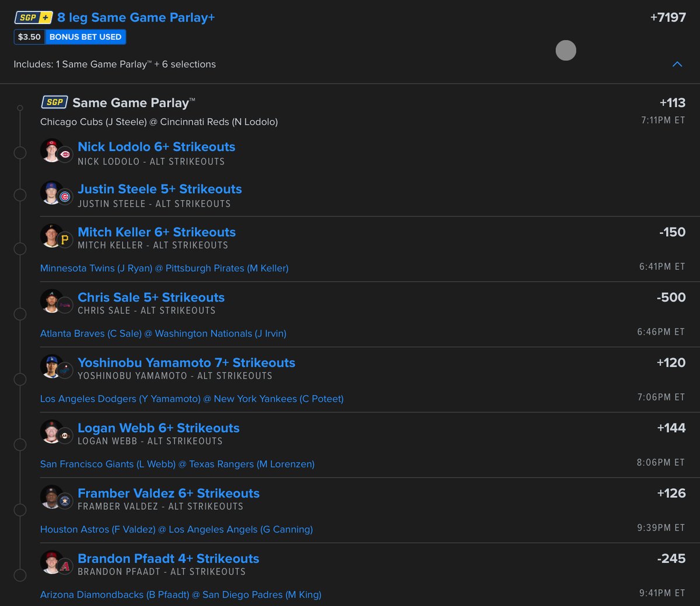This screenshot has height=606, width=700.
Task: Click the -245 Brandon Pfaadt odds
Action: click(671, 559)
